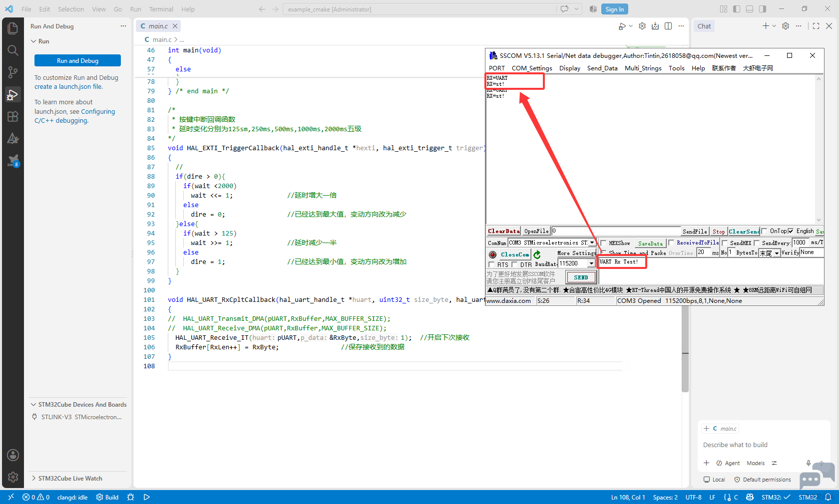Viewport: 839px width, 504px height.
Task: Click the red port status indicator in SSCOM
Action: tap(492, 254)
